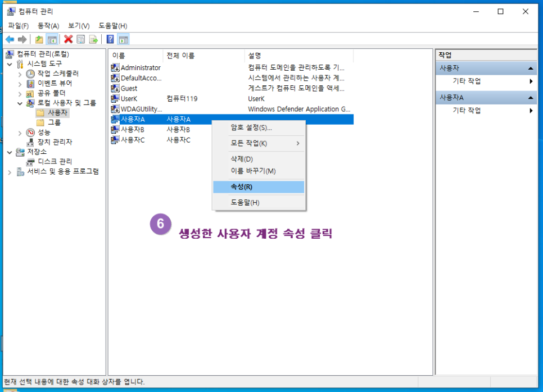
Task: Open the 동작(A) menu
Action: coord(48,26)
